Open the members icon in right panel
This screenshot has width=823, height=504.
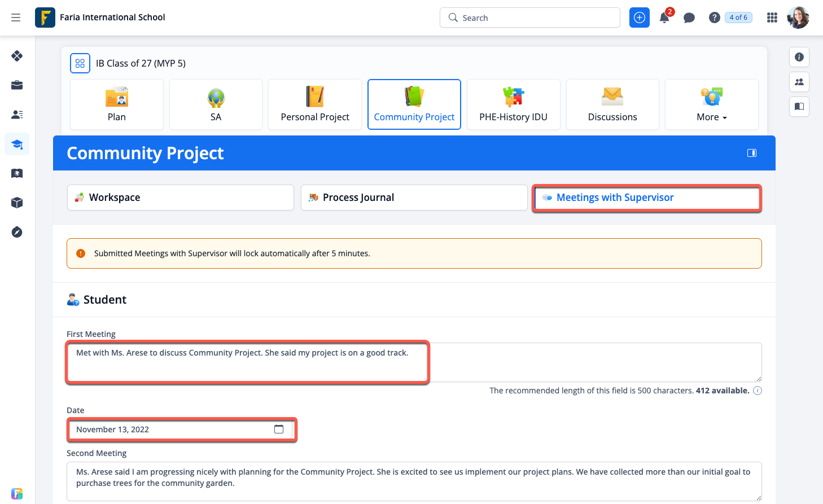coord(799,82)
